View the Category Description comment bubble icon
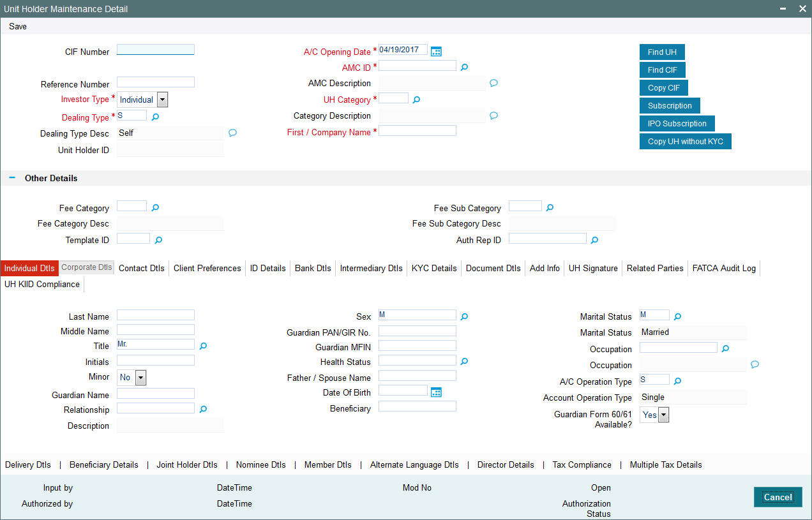The height and width of the screenshot is (520, 812). click(x=493, y=115)
